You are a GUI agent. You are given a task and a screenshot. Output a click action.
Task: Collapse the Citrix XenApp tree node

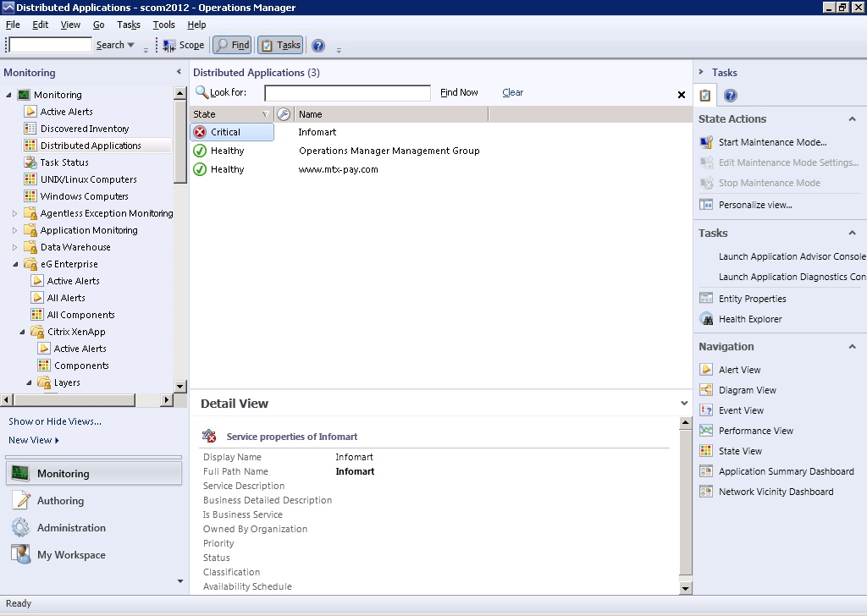pyautogui.click(x=22, y=332)
